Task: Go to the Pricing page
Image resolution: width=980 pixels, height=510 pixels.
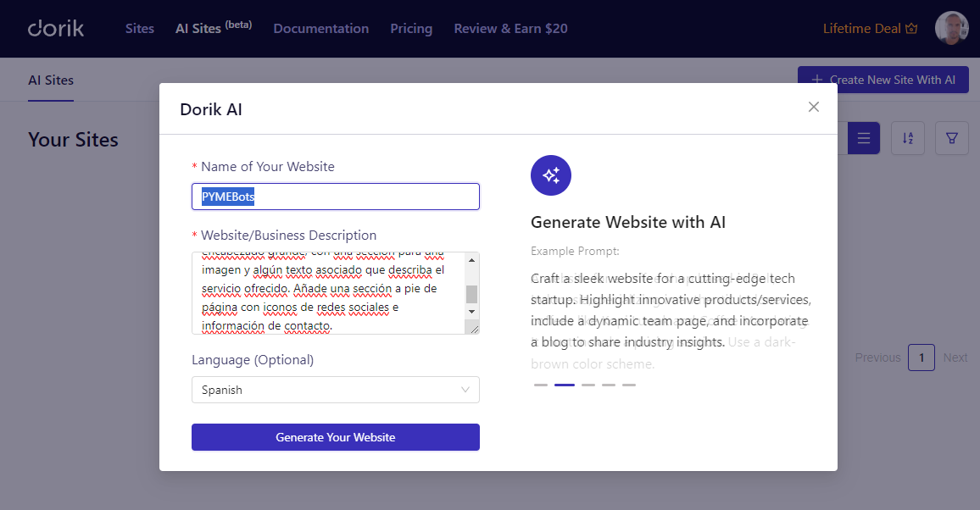Action: pos(411,29)
